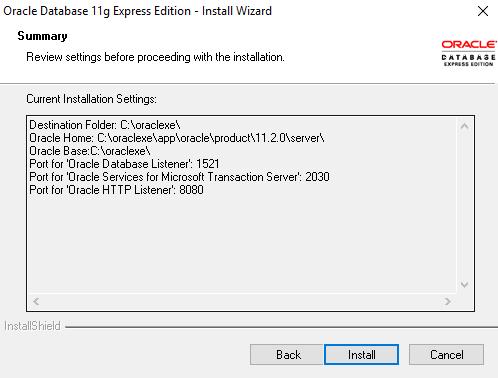This screenshot has height=378, width=498.
Task: Click the Oracle Database Express Edition logo
Action: [x=468, y=53]
